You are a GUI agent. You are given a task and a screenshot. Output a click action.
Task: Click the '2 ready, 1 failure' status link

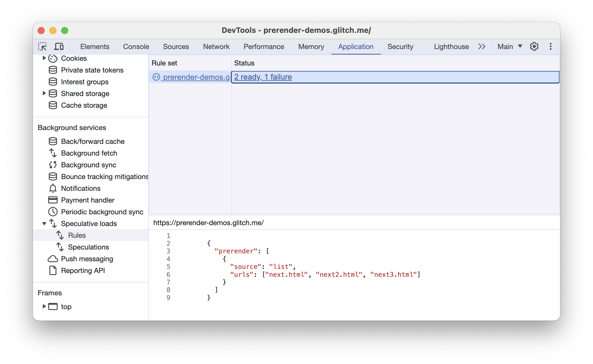point(263,77)
